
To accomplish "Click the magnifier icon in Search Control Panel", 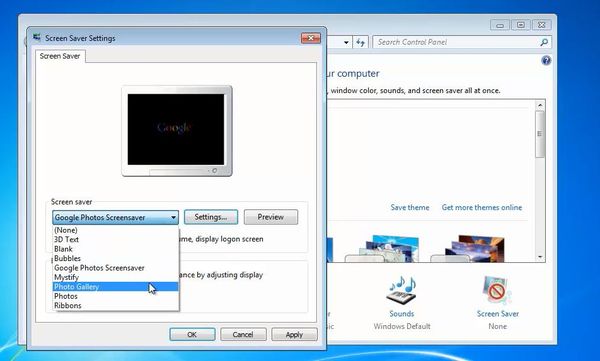I will click(544, 42).
